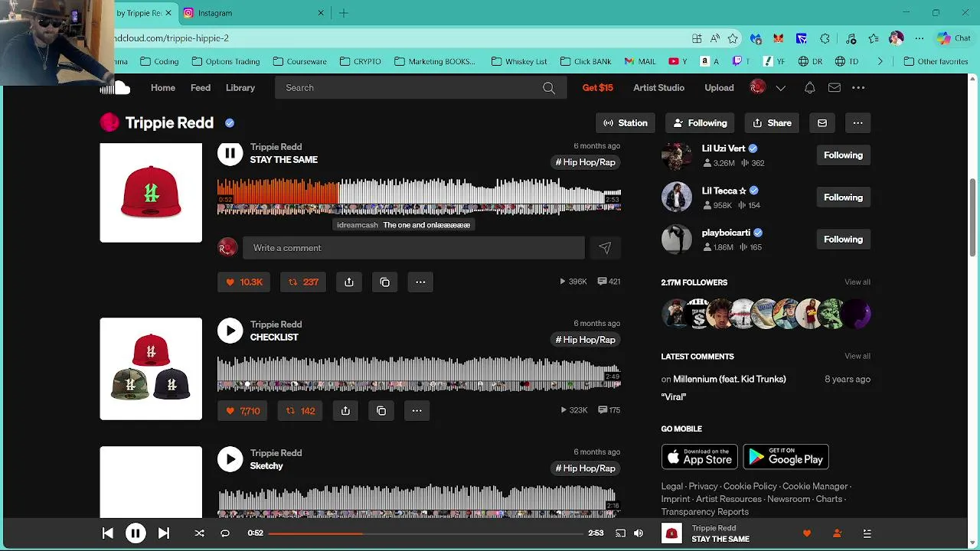The image size is (980, 551).
Task: Unfollow Lil Tecca
Action: click(843, 197)
